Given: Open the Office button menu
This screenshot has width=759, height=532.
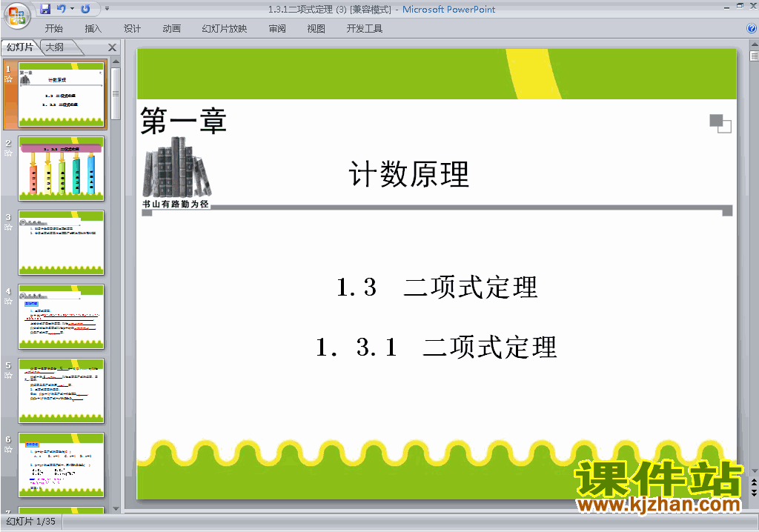Looking at the screenshot, I should (18, 16).
